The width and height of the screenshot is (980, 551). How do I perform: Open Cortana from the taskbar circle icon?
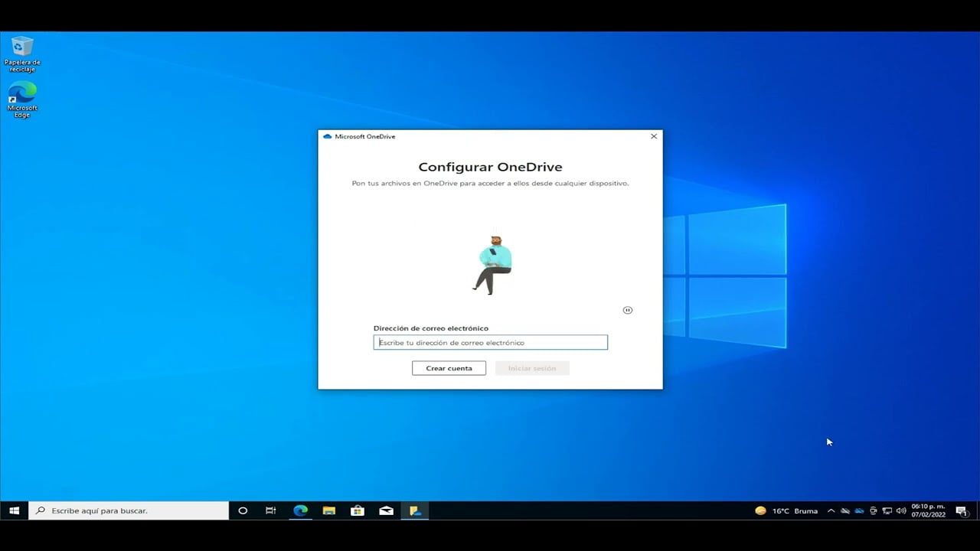click(x=243, y=510)
